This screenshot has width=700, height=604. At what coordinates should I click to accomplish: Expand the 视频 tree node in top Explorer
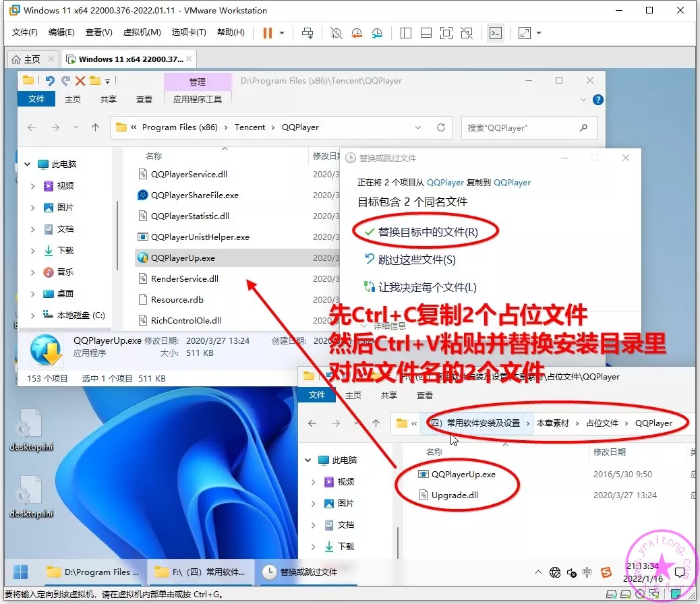point(32,186)
